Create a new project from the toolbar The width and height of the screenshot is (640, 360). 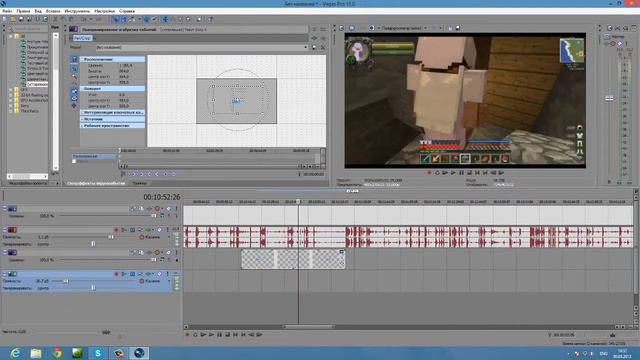point(4,19)
